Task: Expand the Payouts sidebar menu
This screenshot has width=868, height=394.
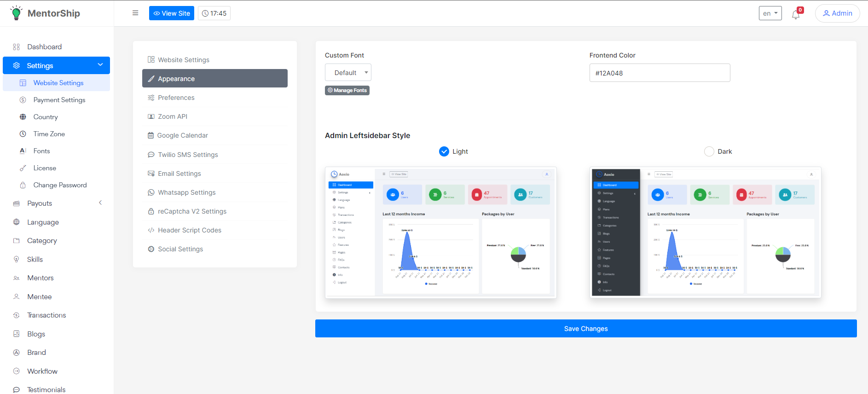Action: tap(100, 203)
